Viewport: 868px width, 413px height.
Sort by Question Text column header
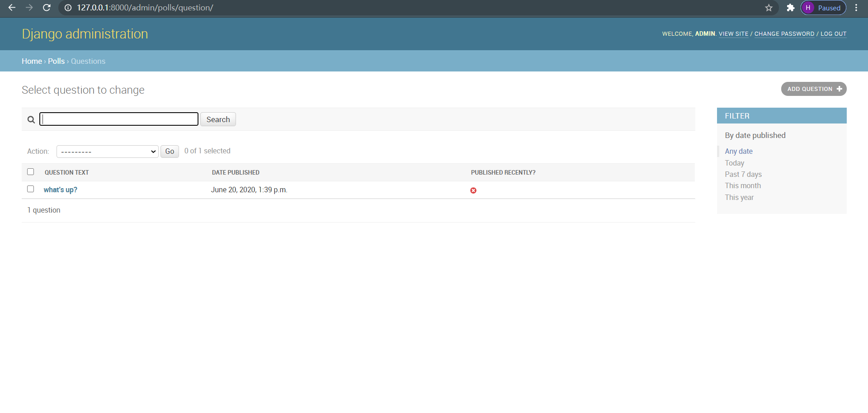pos(67,173)
